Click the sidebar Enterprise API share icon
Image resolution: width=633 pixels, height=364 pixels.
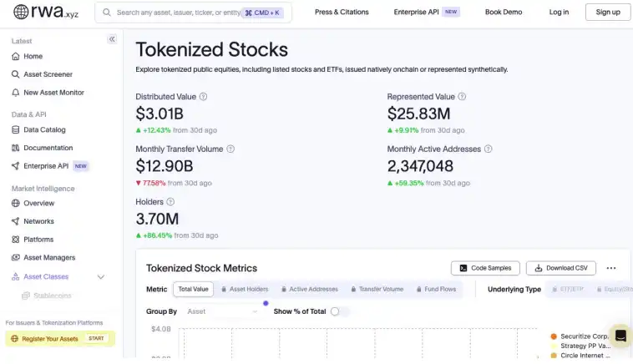[15, 166]
